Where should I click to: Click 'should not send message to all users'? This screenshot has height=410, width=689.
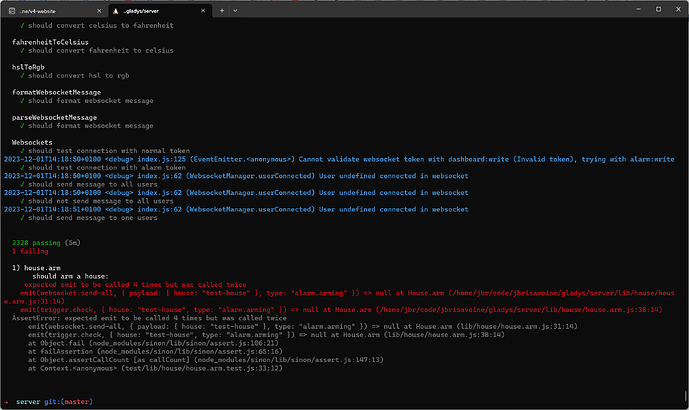click(97, 201)
